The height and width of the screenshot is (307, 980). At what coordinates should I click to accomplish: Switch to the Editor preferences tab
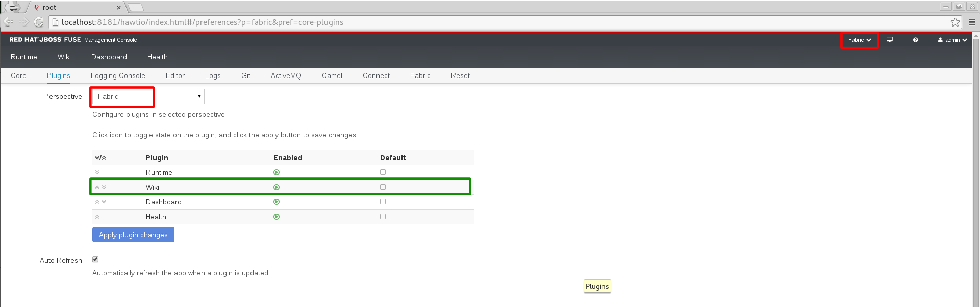[x=175, y=75]
